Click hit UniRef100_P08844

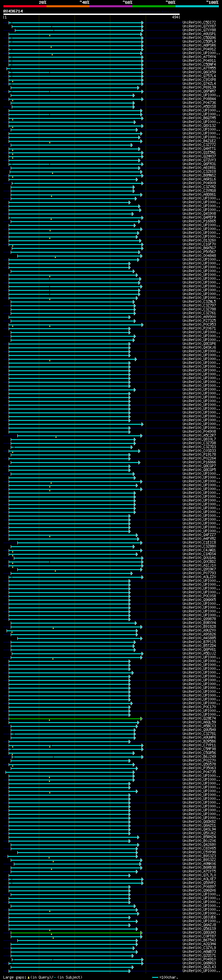[x=199, y=99]
